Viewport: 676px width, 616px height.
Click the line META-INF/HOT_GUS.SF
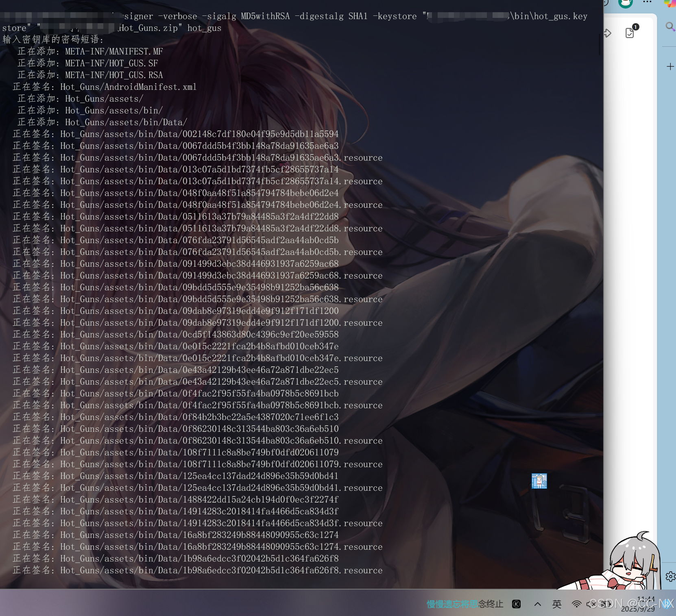click(x=88, y=63)
